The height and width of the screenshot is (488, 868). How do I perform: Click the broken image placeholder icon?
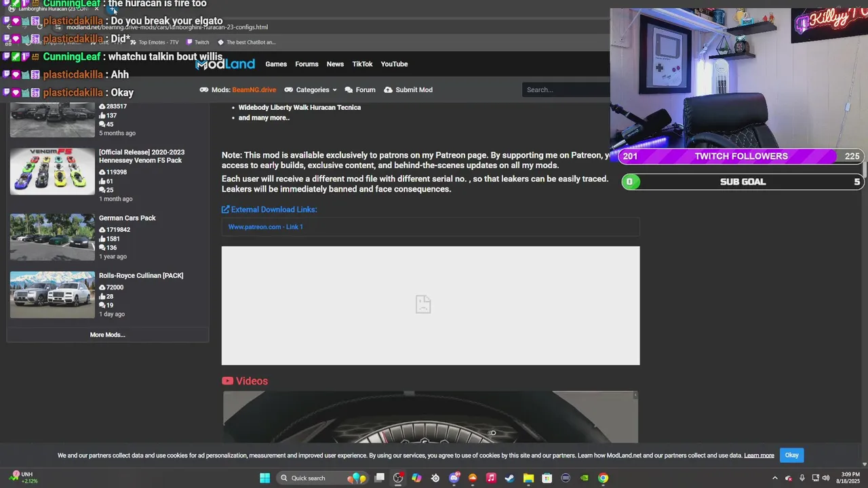[x=423, y=304]
